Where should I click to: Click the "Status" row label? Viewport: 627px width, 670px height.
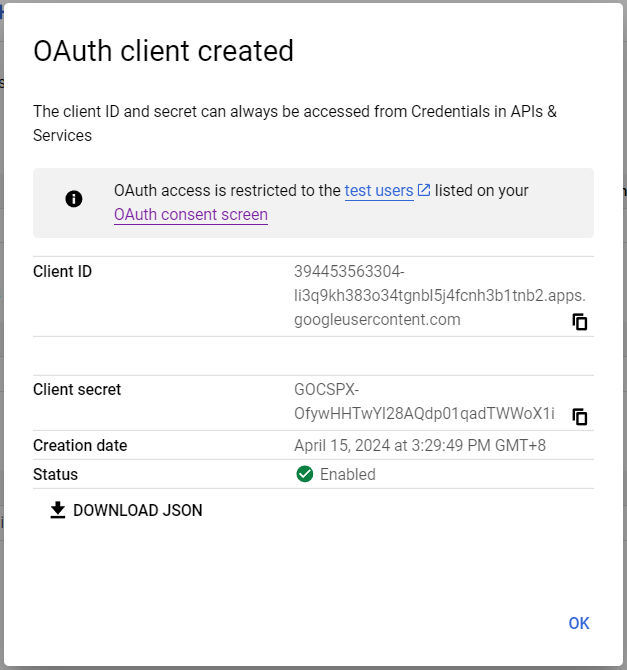pos(55,474)
